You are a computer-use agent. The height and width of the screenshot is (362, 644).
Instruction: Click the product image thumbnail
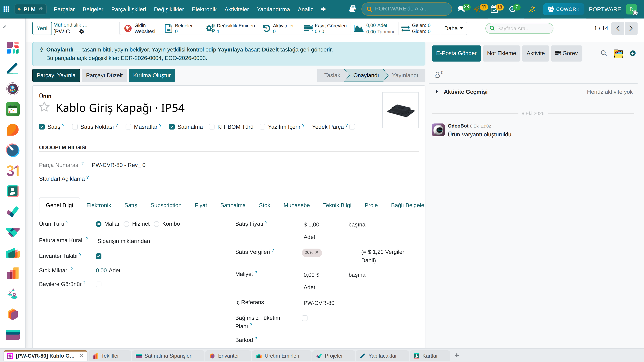[400, 110]
